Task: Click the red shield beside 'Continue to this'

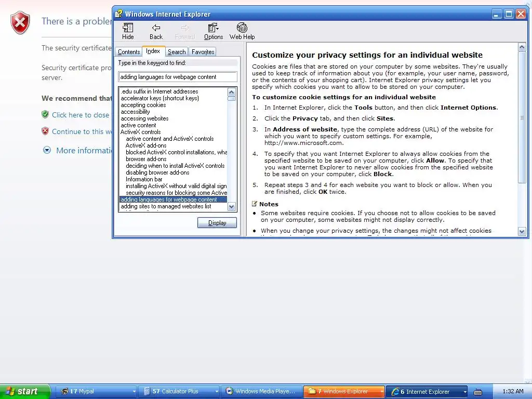Action: point(45,131)
